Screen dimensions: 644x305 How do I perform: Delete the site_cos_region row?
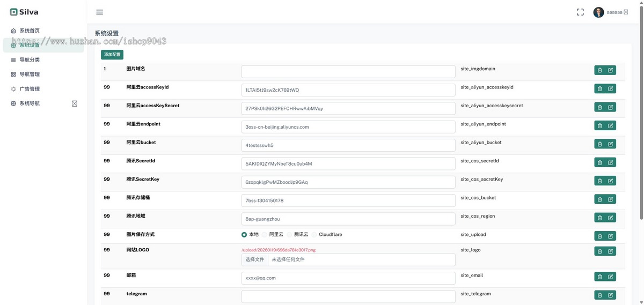click(599, 218)
